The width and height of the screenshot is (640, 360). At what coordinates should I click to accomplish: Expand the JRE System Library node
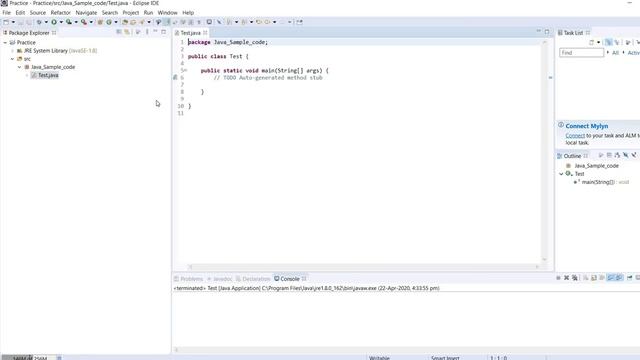coord(12,51)
